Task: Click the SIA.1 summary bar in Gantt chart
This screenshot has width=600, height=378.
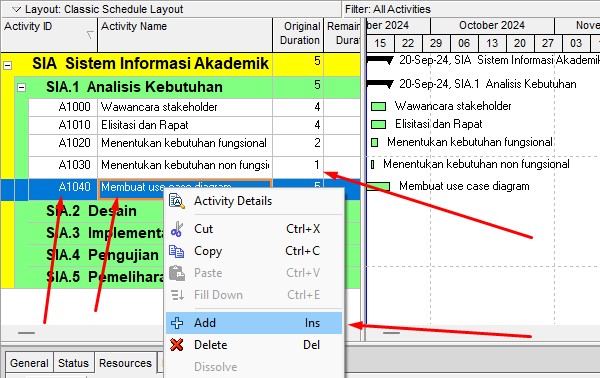Action: click(380, 84)
